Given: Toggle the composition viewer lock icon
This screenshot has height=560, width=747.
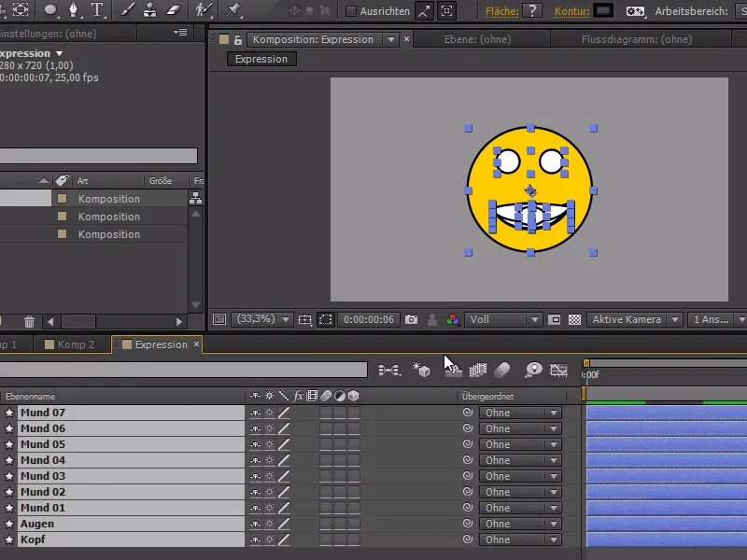Looking at the screenshot, I should point(238,40).
